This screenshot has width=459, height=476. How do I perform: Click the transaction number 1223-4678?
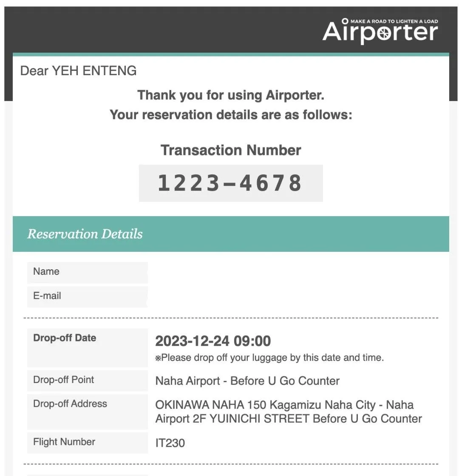(x=231, y=183)
